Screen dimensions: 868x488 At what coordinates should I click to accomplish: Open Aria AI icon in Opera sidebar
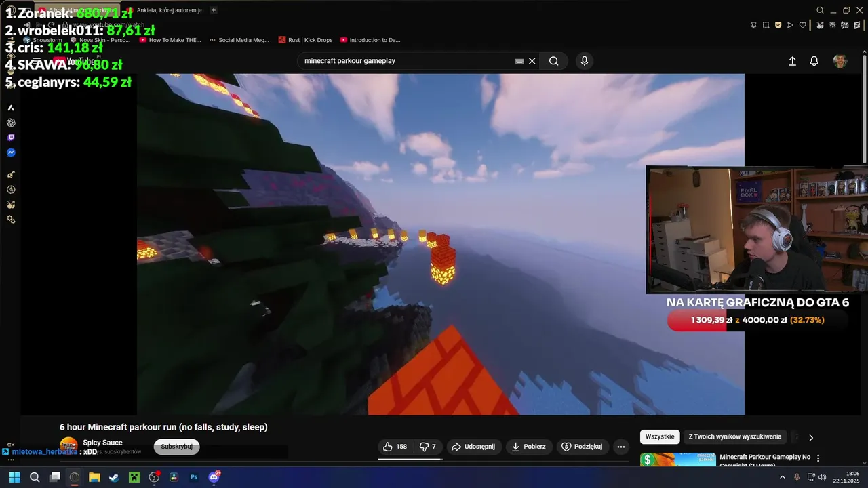point(11,108)
